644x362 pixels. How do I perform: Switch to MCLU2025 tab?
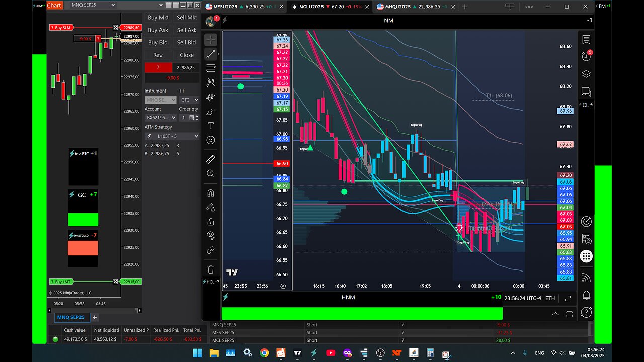point(331,7)
